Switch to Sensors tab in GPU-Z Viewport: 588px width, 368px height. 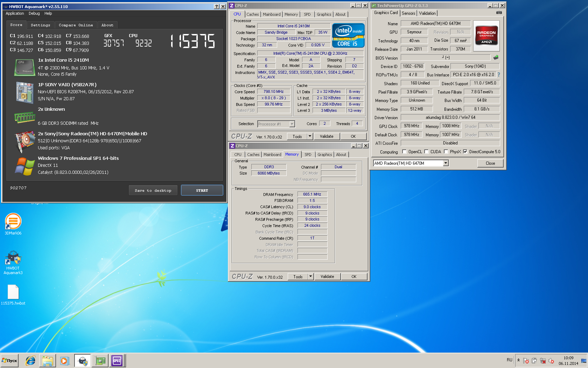(x=408, y=13)
